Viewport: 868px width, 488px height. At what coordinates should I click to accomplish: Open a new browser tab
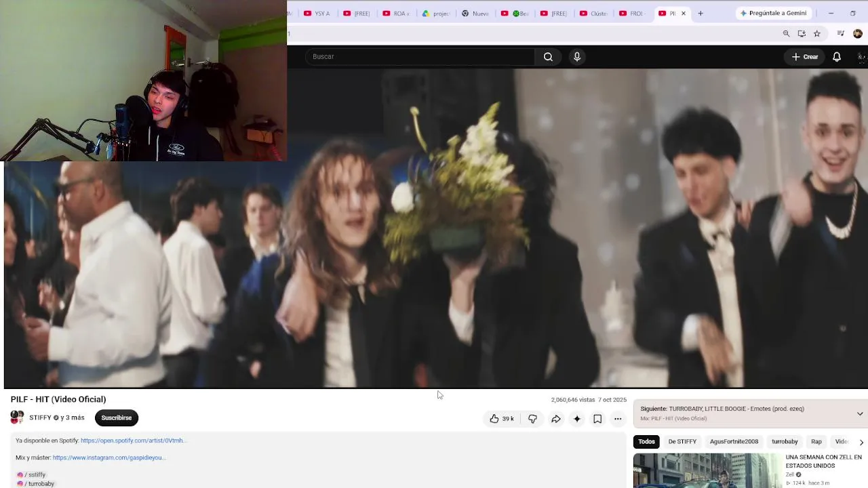click(x=701, y=13)
